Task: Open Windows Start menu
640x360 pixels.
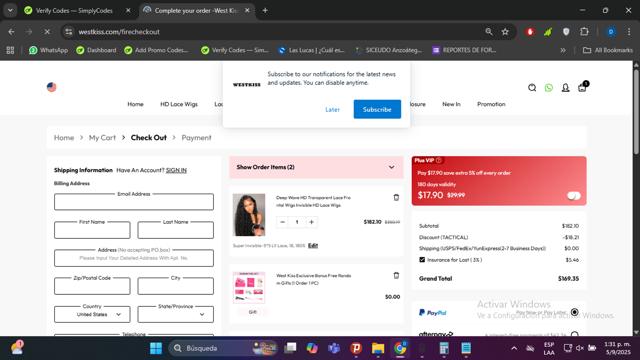Action: [156, 348]
